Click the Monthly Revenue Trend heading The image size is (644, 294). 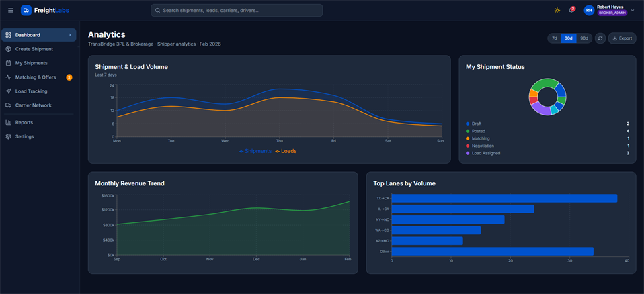click(x=130, y=183)
